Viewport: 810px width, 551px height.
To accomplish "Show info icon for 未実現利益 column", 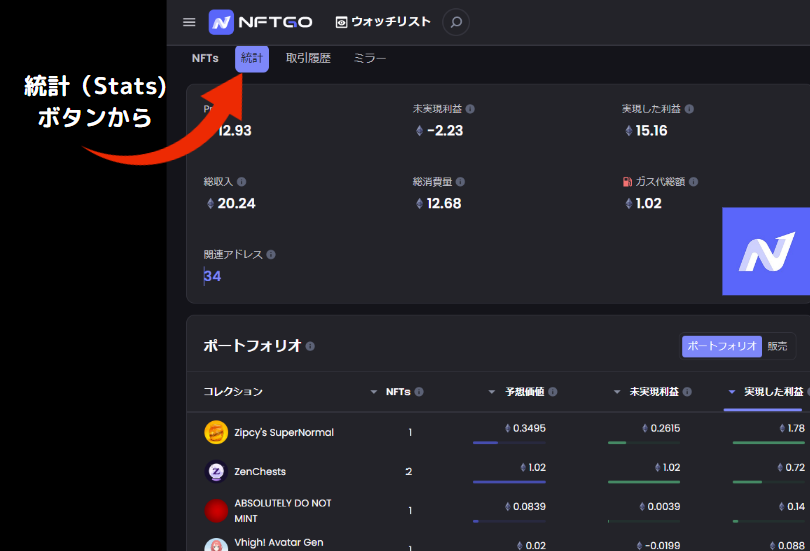I will click(687, 392).
